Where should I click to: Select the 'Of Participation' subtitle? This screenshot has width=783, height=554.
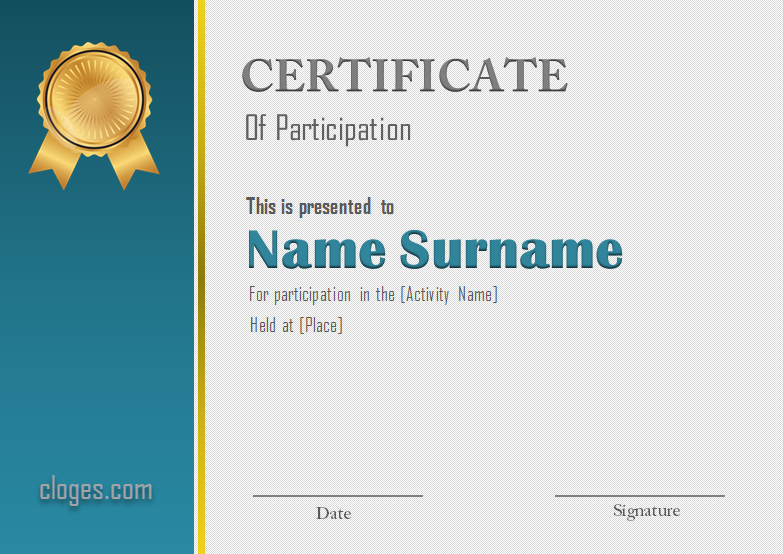328,128
